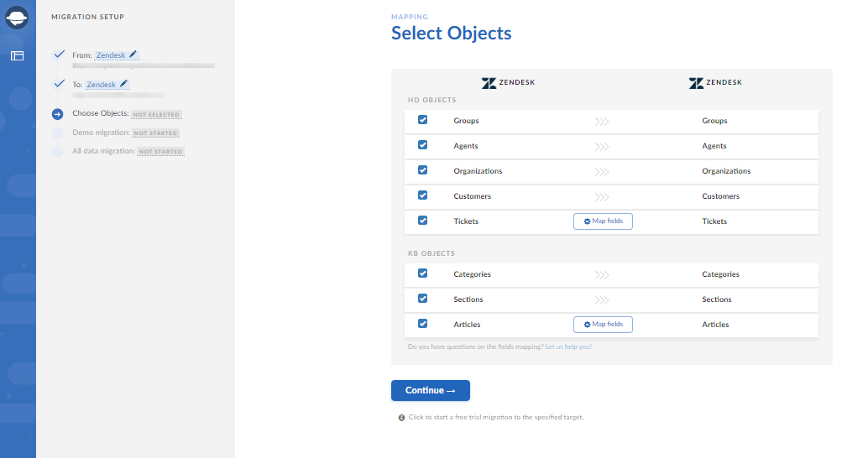Click NOT STARTED badge next to Demo migration
The image size is (868, 458).
(155, 133)
